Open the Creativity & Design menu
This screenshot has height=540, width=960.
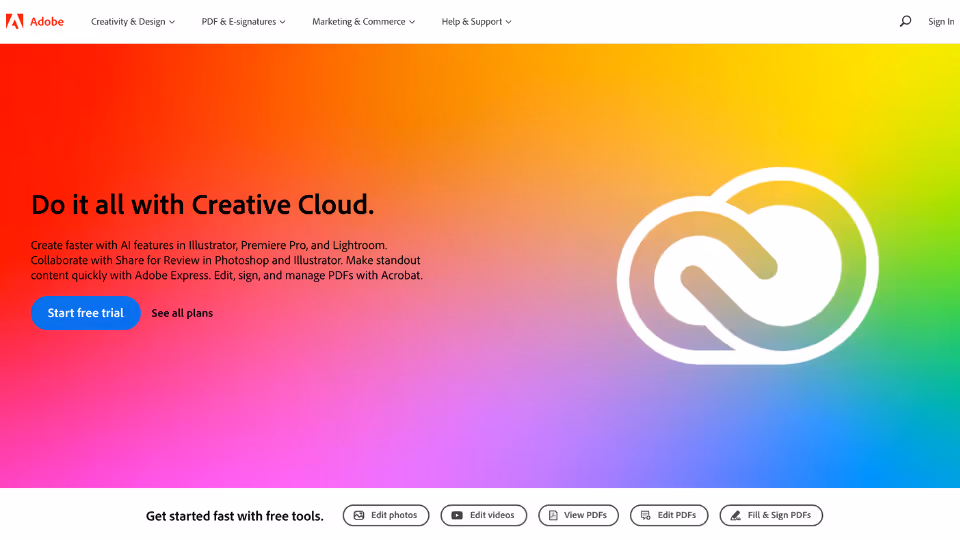(x=133, y=21)
